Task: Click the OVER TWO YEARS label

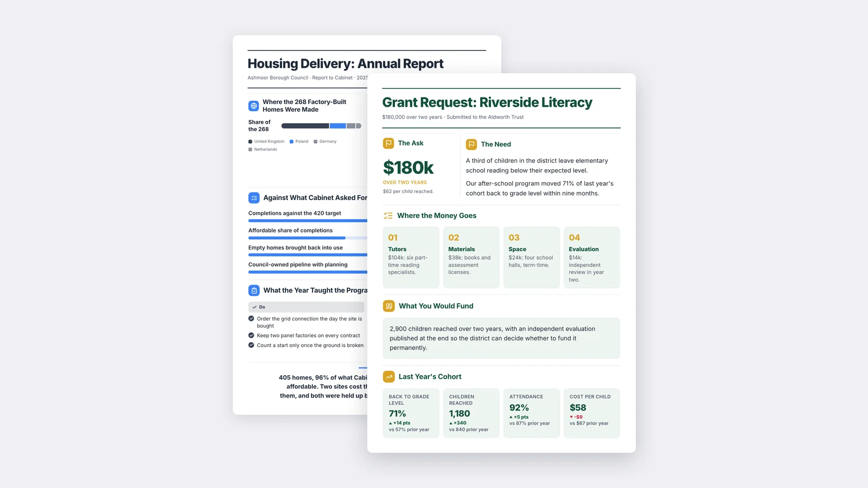Action: click(x=405, y=183)
